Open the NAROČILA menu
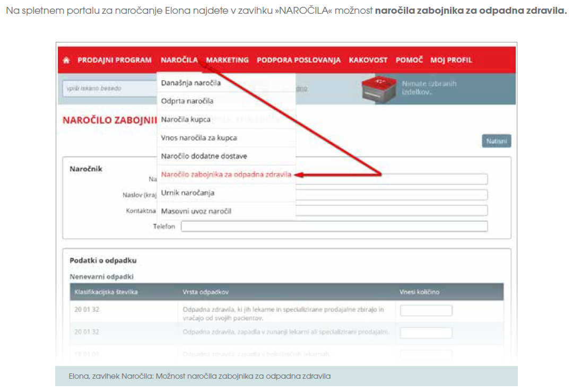 [179, 60]
